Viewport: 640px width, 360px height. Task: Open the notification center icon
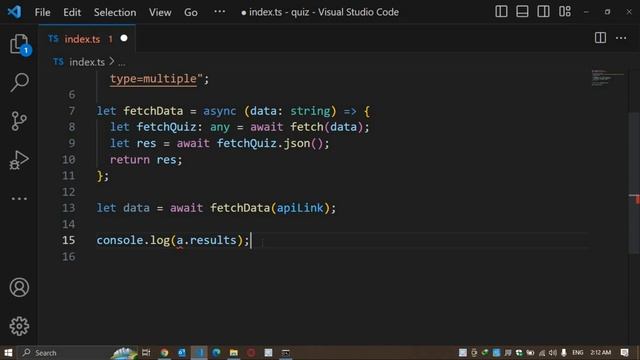pos(624,353)
